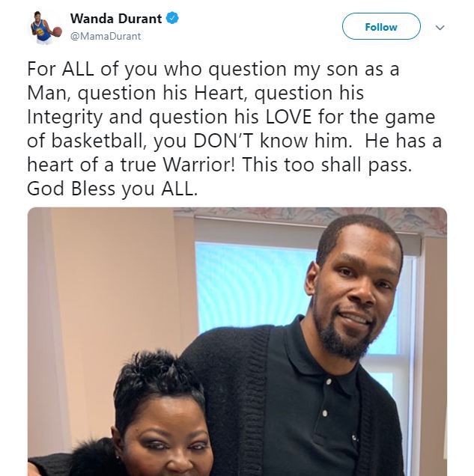Click the opening words "For ALL of you"

tap(92, 69)
